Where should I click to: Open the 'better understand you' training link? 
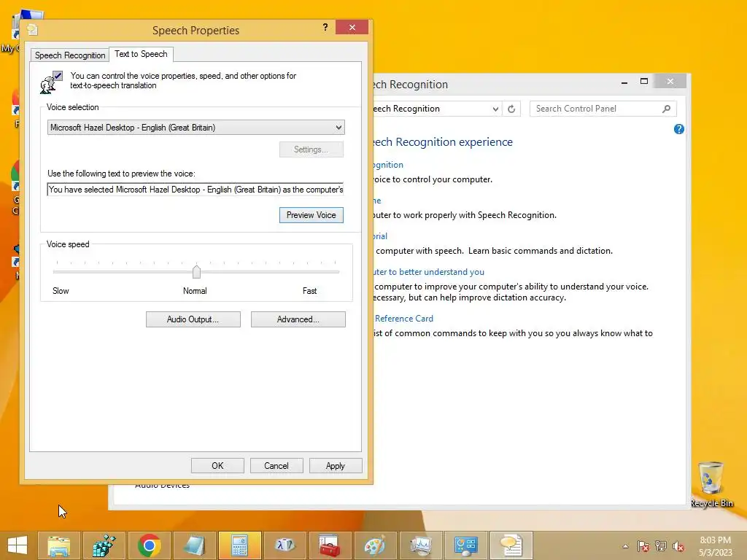428,272
